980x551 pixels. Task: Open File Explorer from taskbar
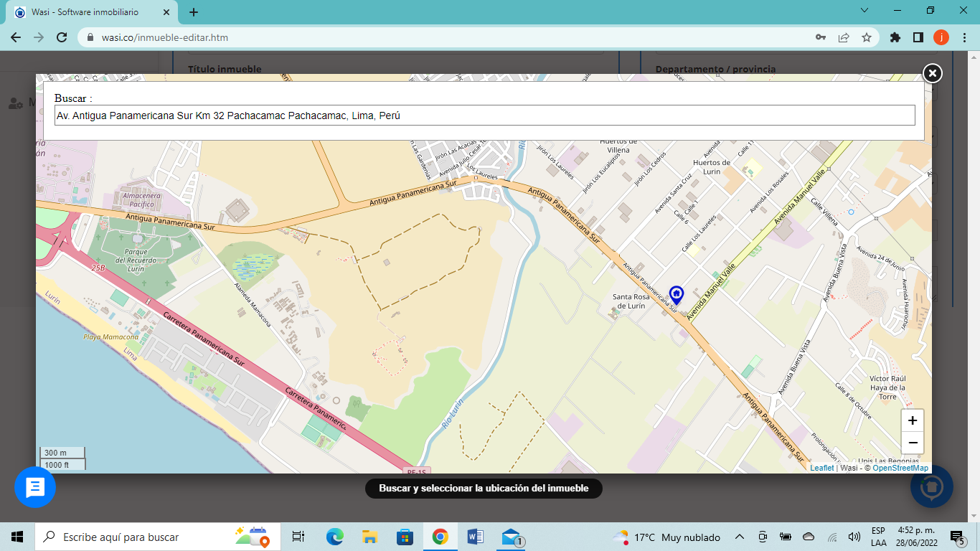coord(370,537)
